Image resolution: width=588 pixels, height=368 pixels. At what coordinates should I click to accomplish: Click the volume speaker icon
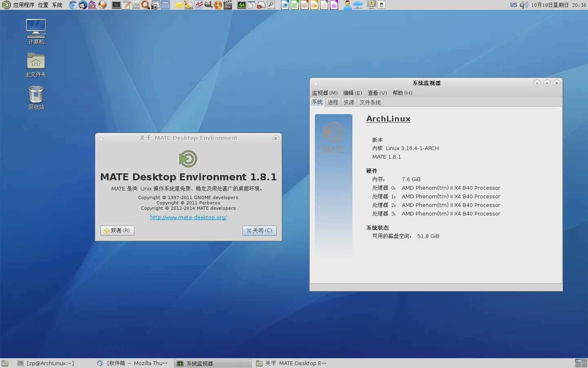(524, 5)
